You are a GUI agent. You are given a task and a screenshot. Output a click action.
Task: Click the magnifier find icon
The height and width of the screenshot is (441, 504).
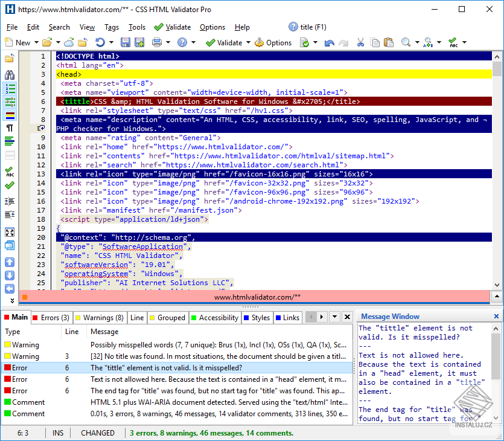(406, 42)
